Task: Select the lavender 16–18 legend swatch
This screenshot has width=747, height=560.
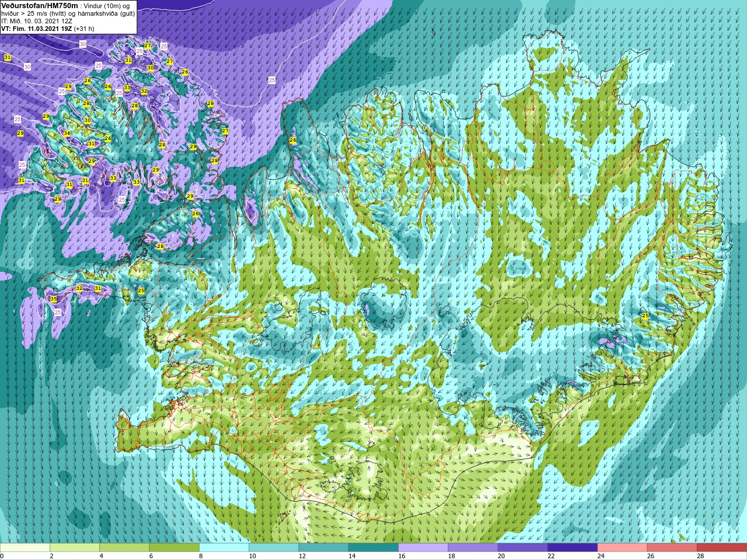Action: tap(423, 548)
